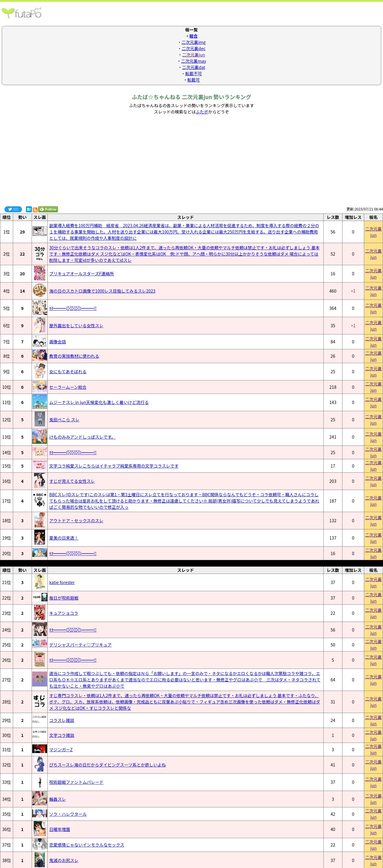Click the red +1 in the rank 6 row
Screen dimensions: 383x868
point(353,325)
